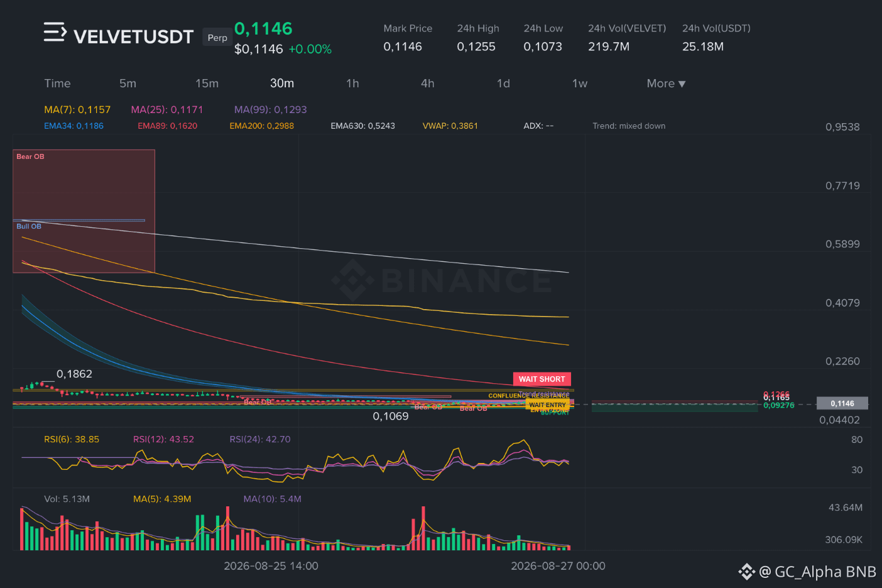Image resolution: width=882 pixels, height=588 pixels.
Task: Click the VELVETUSDT pair title
Action: [133, 37]
